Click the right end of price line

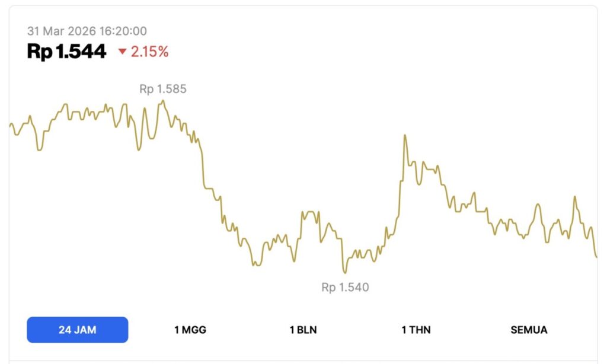tap(596, 257)
